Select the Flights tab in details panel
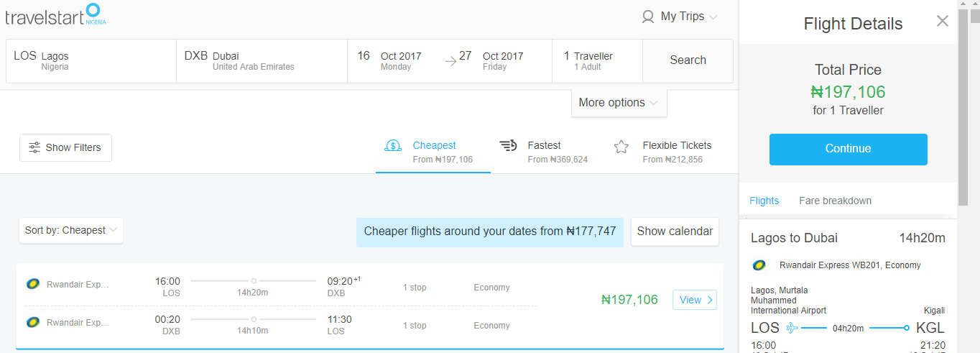This screenshot has width=980, height=353. [764, 201]
